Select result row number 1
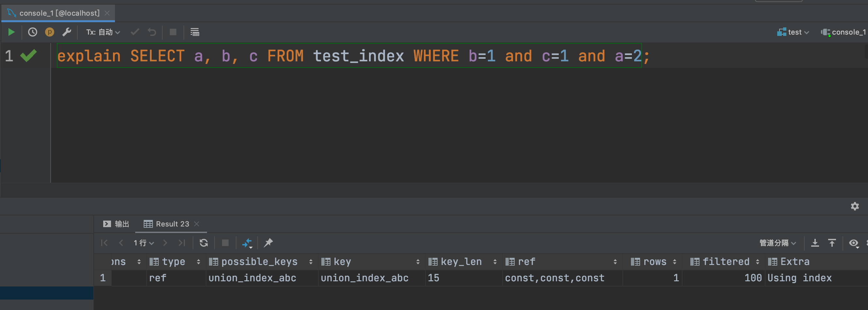Screen dimensions: 868x310 103,278
